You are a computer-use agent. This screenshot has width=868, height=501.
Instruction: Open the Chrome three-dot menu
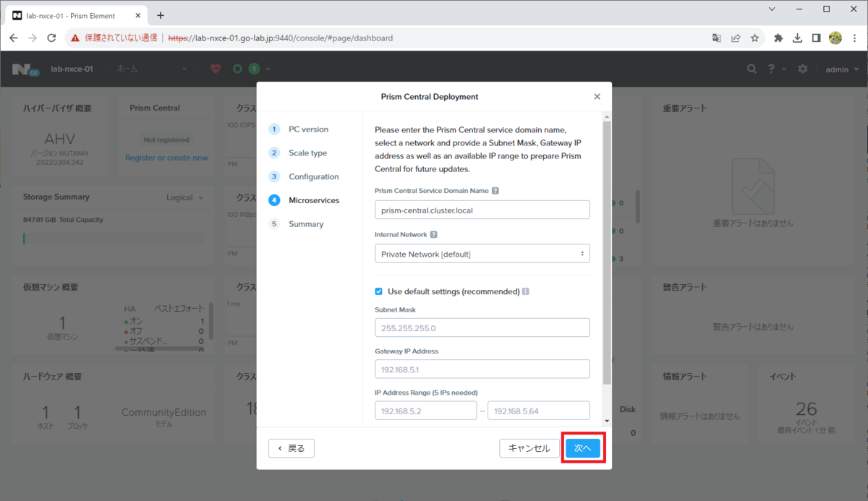click(x=854, y=38)
